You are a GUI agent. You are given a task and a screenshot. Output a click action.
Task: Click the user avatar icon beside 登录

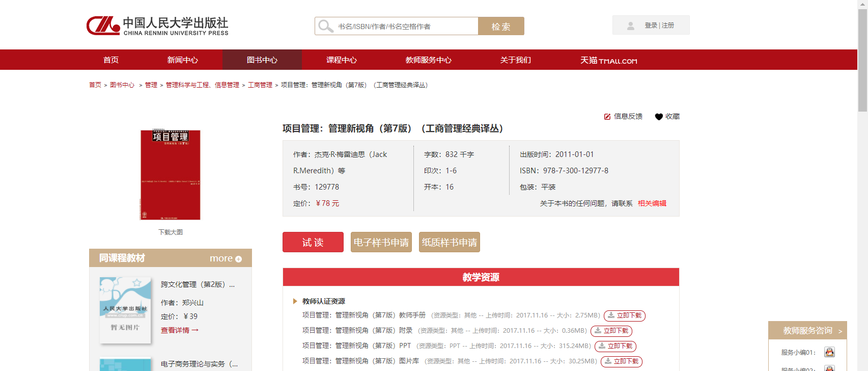[631, 25]
